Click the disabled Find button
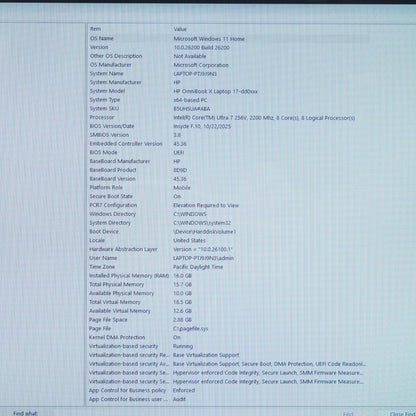The image size is (416, 416). pos(348,414)
